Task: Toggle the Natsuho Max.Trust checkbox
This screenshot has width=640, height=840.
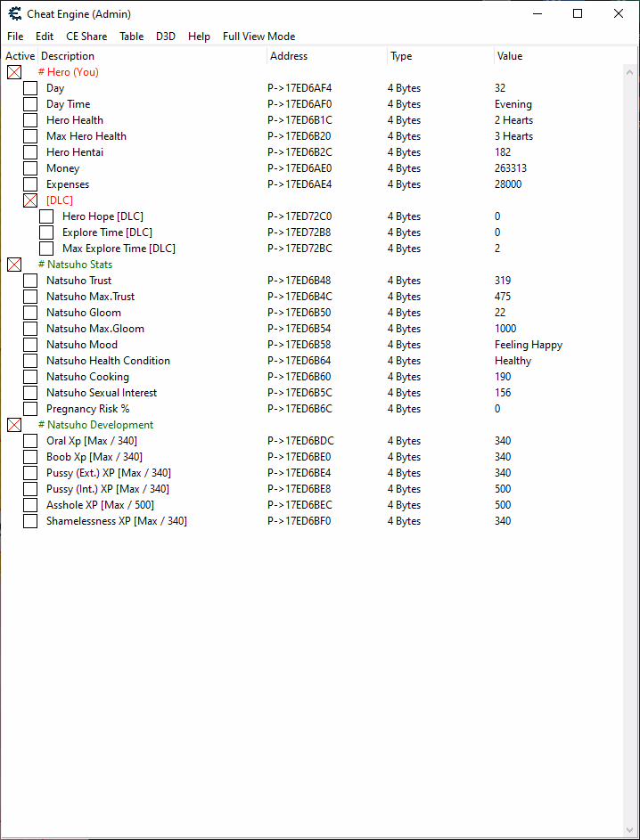Action: [x=30, y=297]
